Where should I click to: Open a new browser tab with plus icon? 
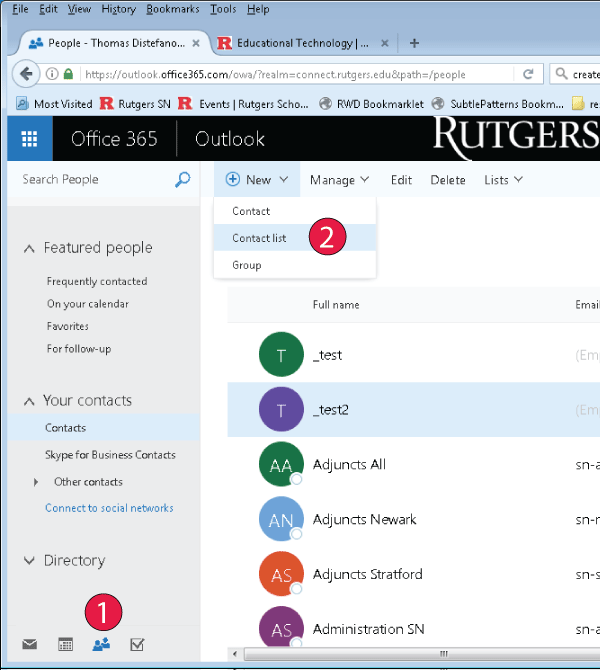pyautogui.click(x=414, y=43)
